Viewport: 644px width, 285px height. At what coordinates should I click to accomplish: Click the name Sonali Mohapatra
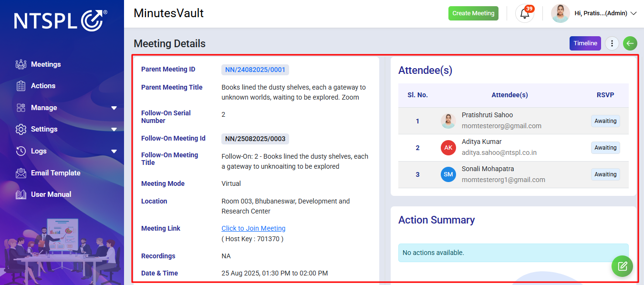(488, 169)
